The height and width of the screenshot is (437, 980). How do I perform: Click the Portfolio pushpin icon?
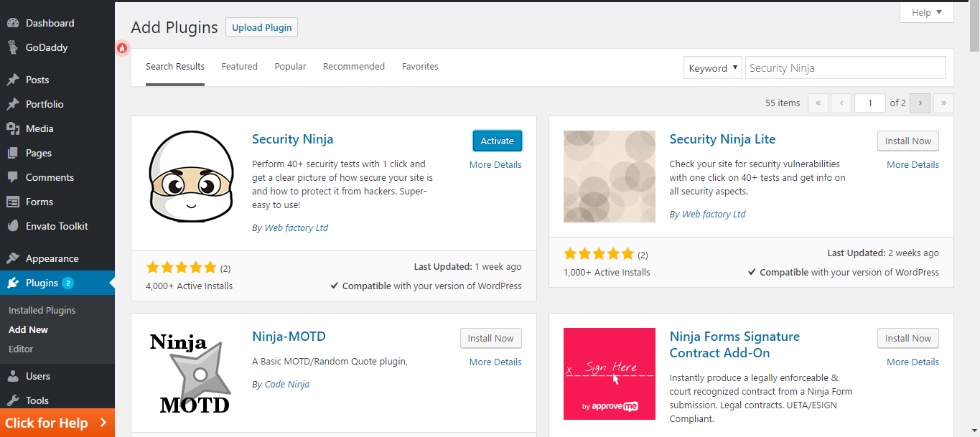pos(13,104)
